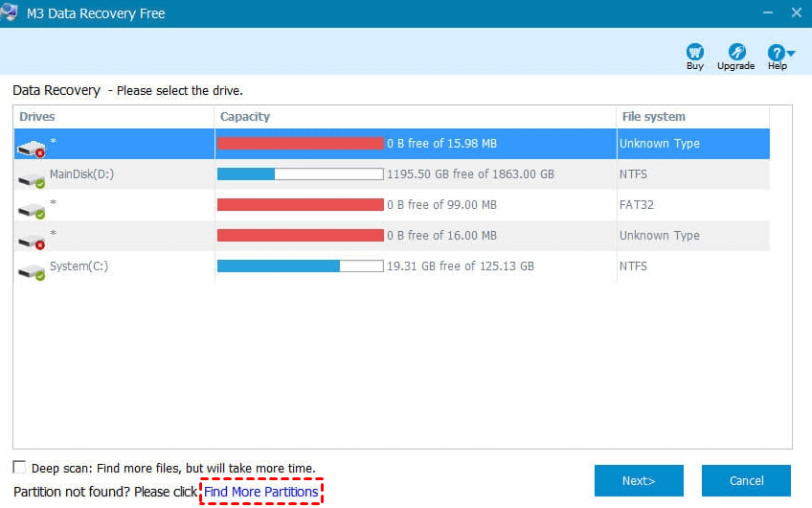Viewport: 812px width, 508px height.
Task: Select drive icon of the FAT32 partition
Action: [x=31, y=211]
